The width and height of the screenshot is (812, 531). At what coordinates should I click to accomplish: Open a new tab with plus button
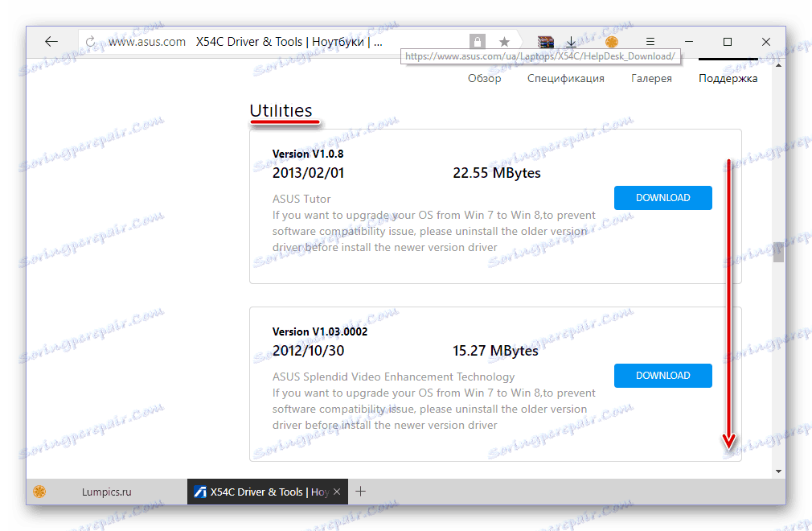[x=360, y=491]
